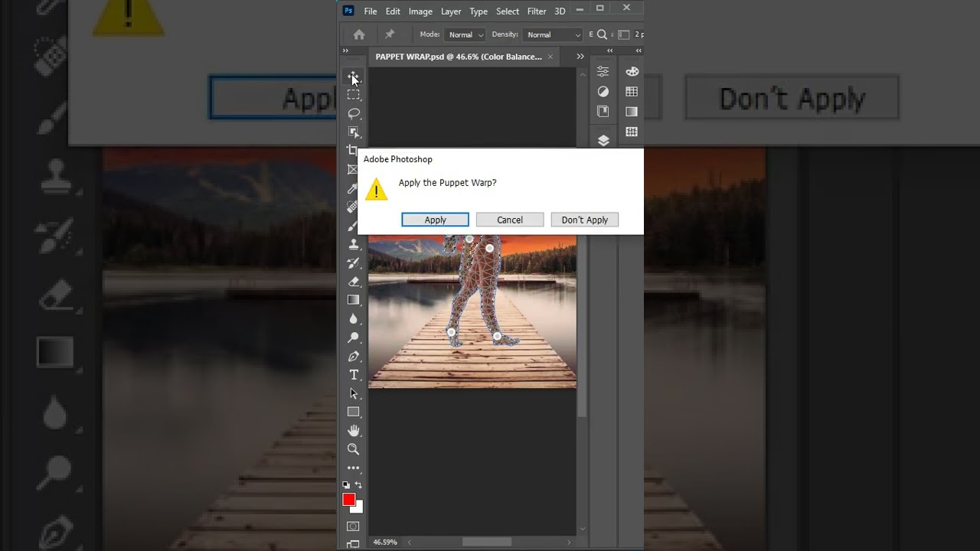Select the Eraser tool

[353, 282]
